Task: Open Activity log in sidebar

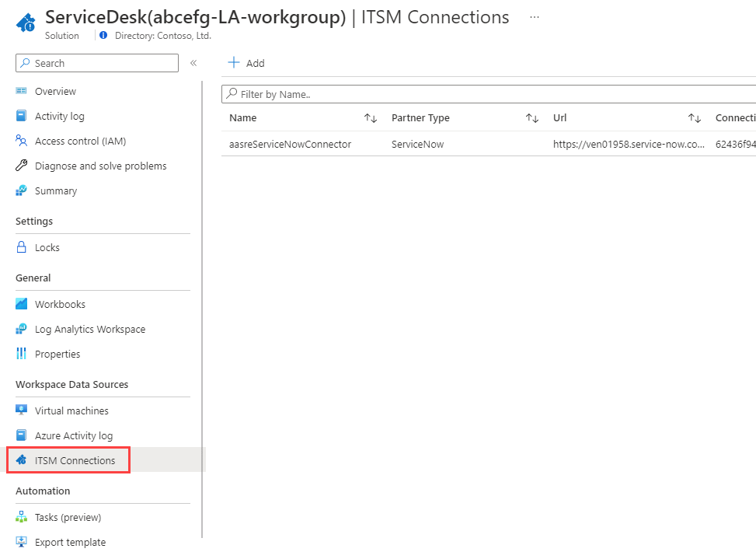Action: tap(59, 117)
